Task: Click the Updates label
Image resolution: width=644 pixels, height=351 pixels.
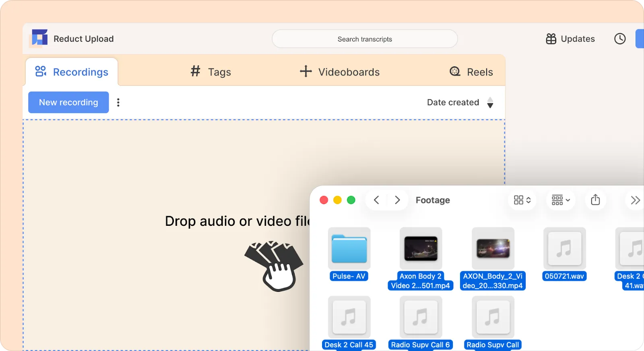Action: pyautogui.click(x=578, y=39)
